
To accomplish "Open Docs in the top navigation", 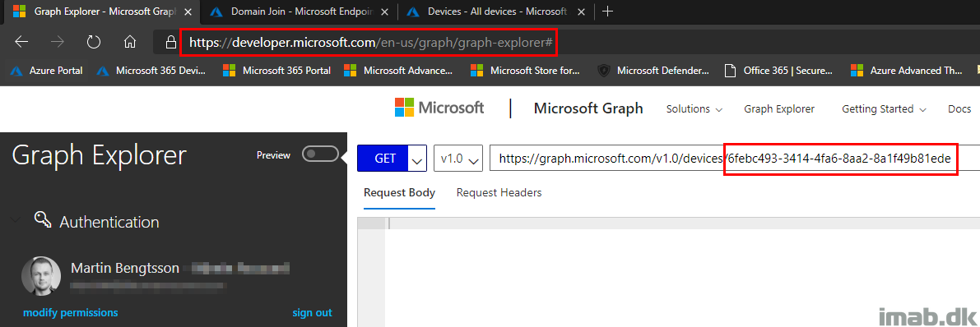I will pyautogui.click(x=959, y=108).
